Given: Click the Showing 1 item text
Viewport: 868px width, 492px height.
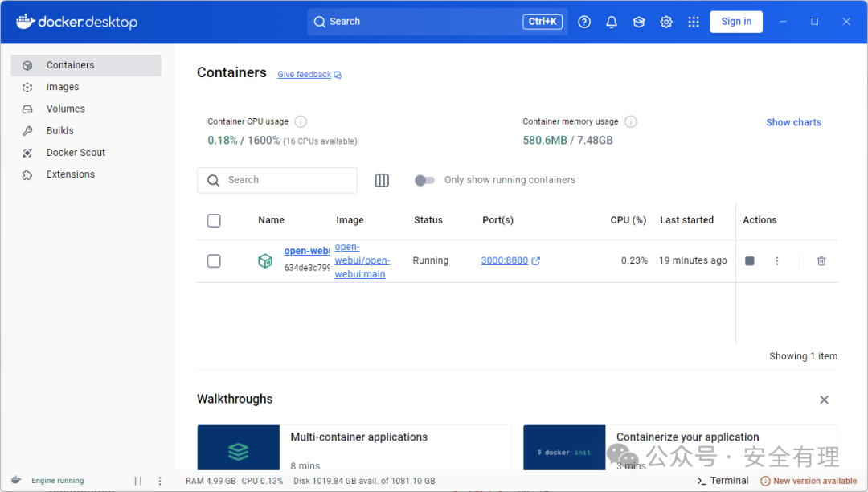Looking at the screenshot, I should 803,356.
